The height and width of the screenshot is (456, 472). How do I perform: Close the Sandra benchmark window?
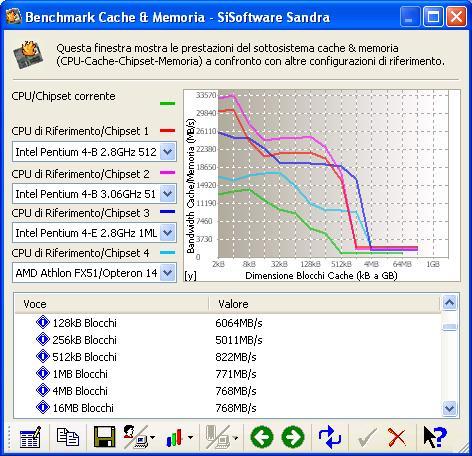(456, 16)
